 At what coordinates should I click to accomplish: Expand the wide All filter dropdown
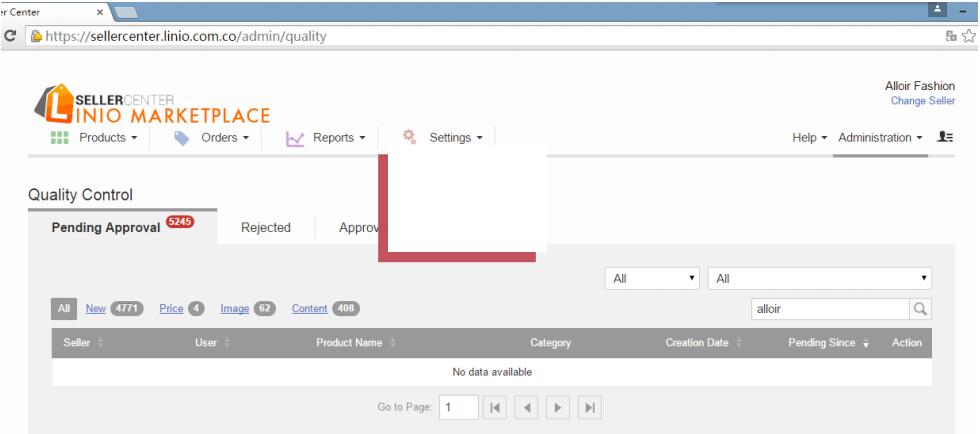819,278
